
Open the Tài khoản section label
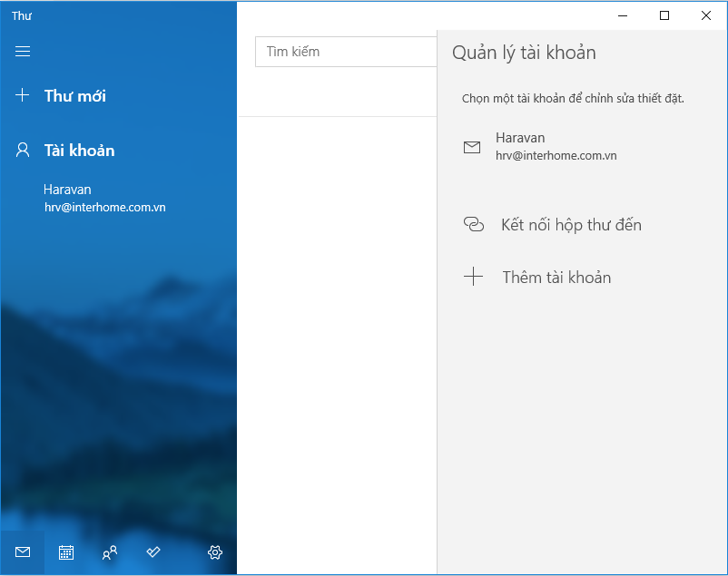[x=80, y=150]
